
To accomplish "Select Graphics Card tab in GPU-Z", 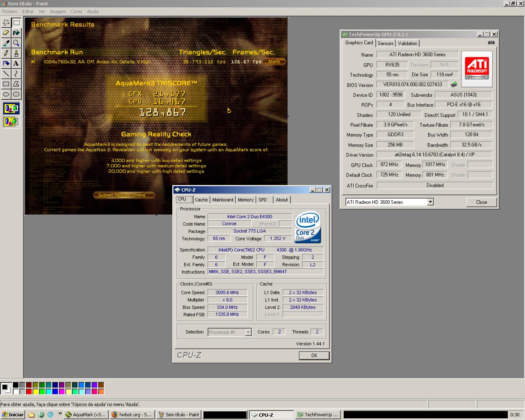I will (x=359, y=43).
